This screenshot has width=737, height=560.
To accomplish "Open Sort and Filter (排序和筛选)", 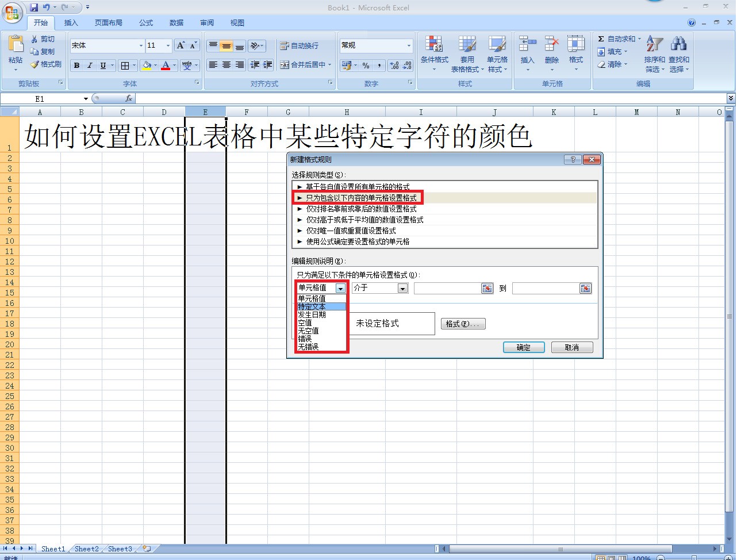I will [x=654, y=53].
